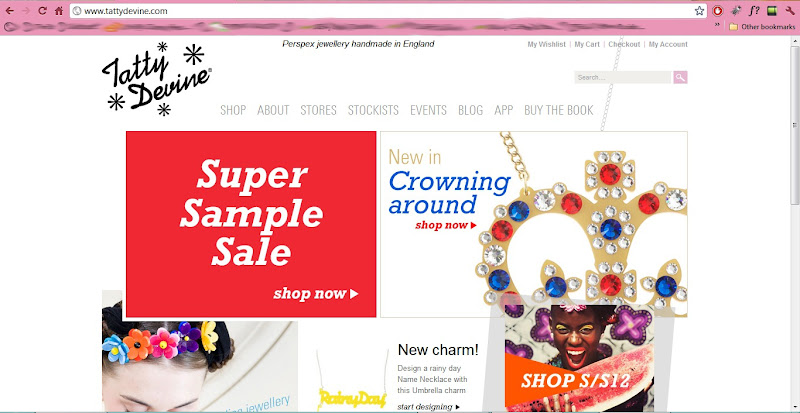800x413 pixels.
Task: Open the Checkout link
Action: coord(624,44)
